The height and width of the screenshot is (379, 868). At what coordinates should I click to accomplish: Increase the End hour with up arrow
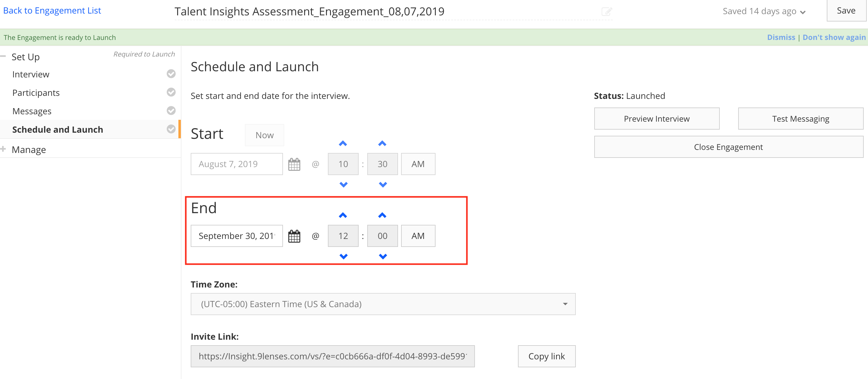click(x=343, y=215)
